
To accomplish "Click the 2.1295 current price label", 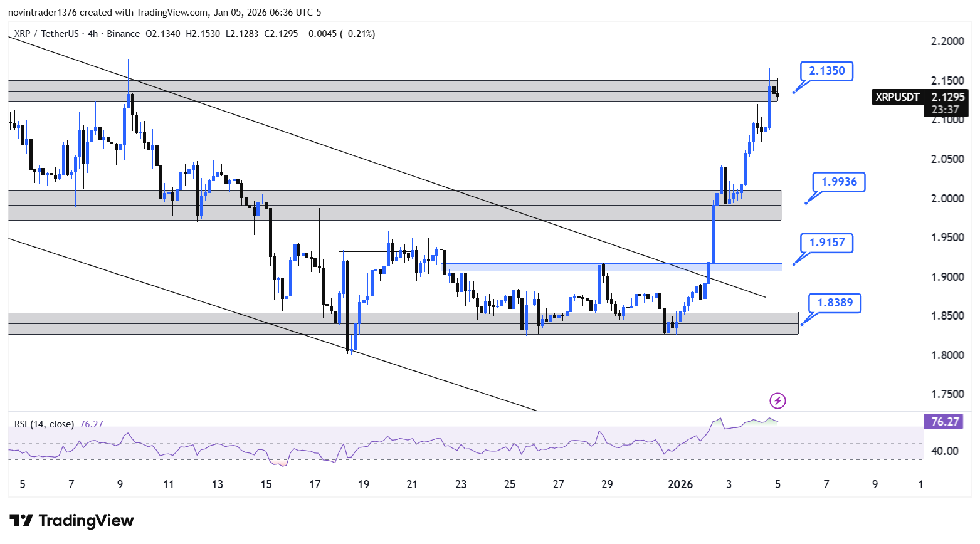I will click(947, 97).
